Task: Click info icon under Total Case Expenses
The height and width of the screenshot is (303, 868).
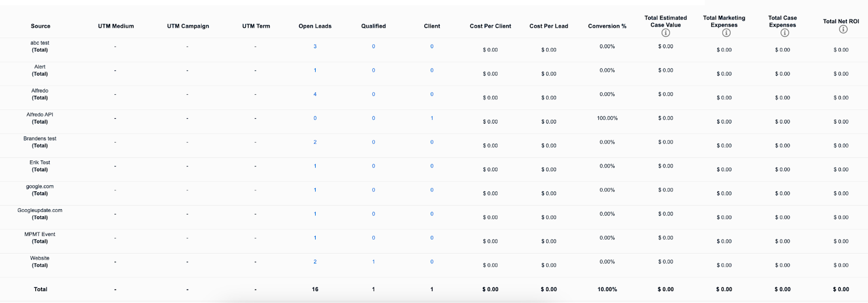Action: click(784, 33)
